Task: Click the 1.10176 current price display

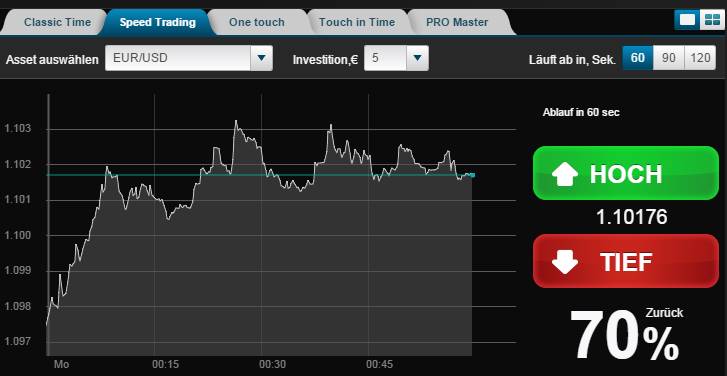Action: [x=631, y=217]
